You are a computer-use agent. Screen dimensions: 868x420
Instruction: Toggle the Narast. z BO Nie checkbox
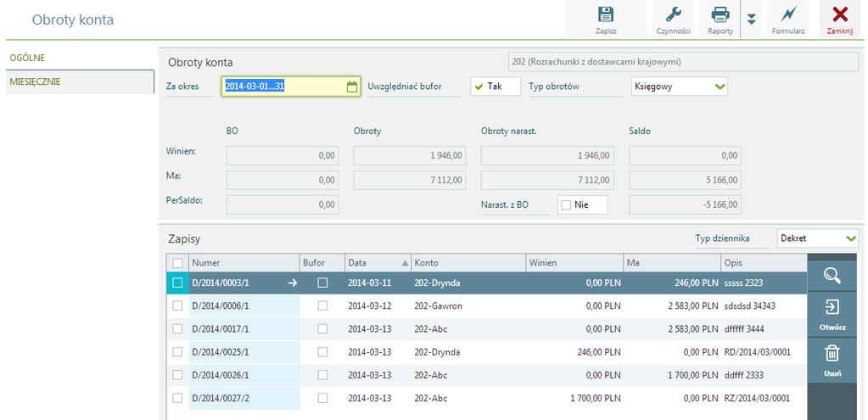[x=582, y=204]
